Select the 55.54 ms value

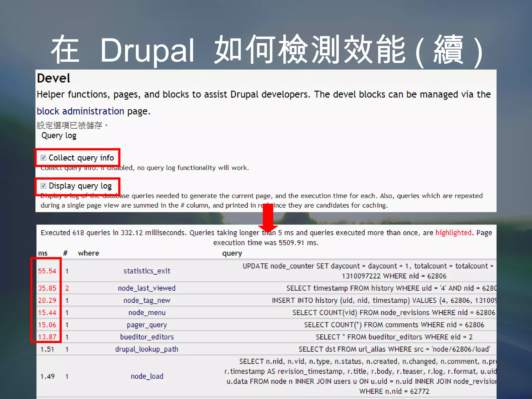(47, 271)
